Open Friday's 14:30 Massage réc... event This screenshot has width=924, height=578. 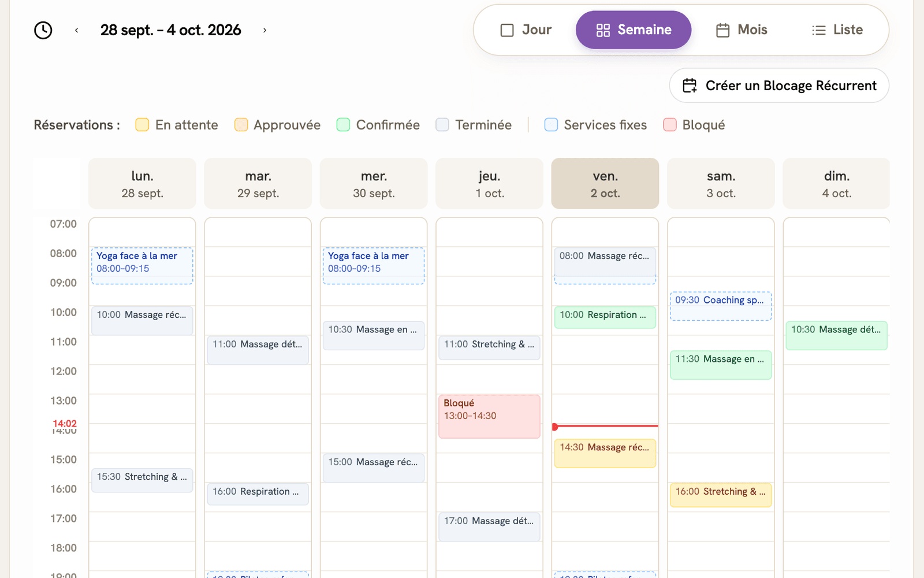(605, 453)
